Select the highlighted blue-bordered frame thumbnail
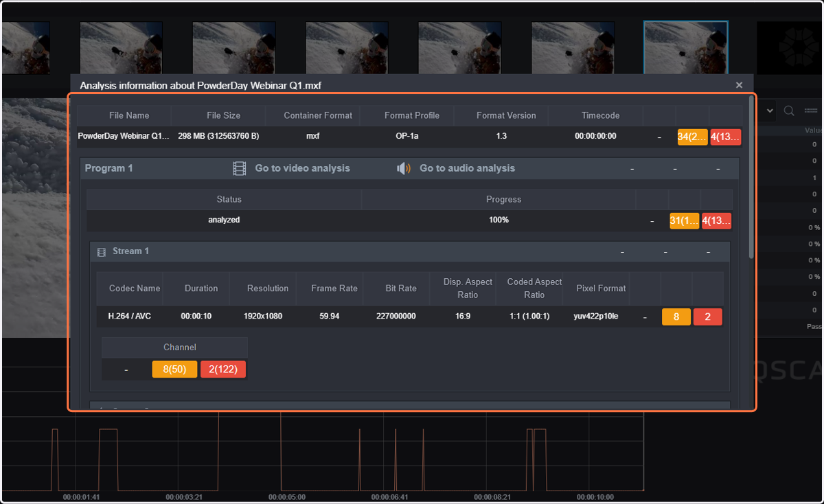Viewport: 824px width, 504px height. point(685,47)
